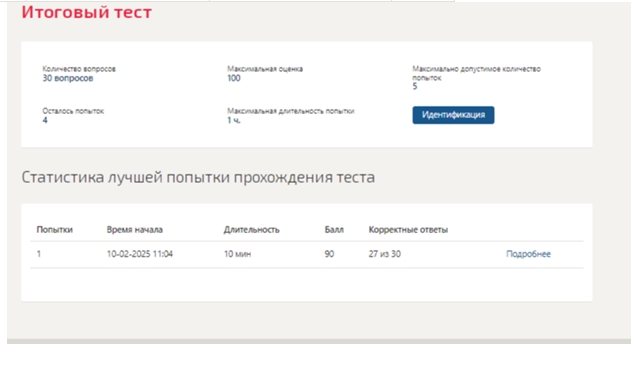635x368 pixels.
Task: Click the 10 мин duration cell
Action: [237, 254]
